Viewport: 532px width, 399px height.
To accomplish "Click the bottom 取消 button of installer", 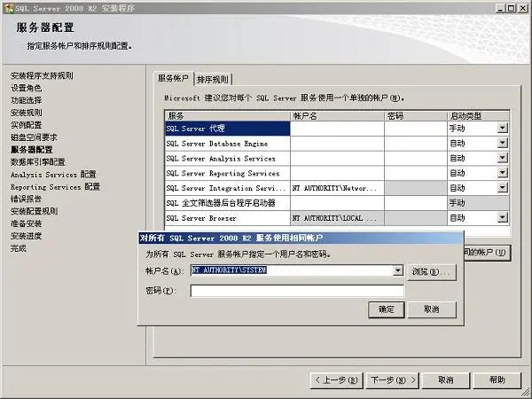I will 446,380.
